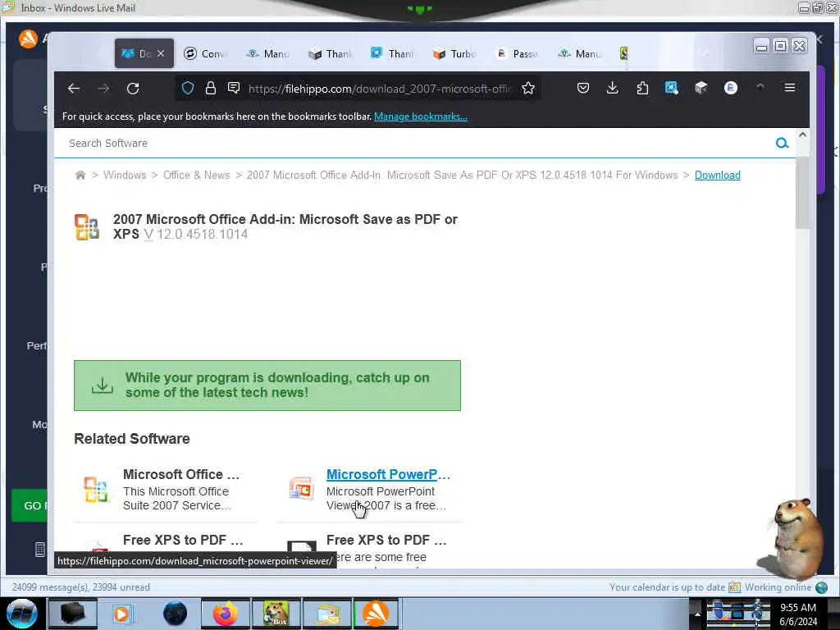Viewport: 840px width, 630px height.
Task: Click the search magnifier on FileHippo
Action: 782,143
